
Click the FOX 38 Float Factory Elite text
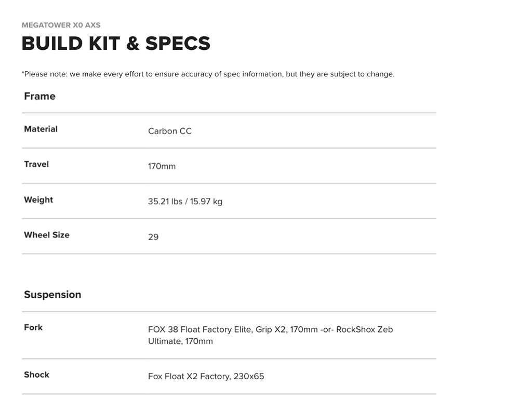(199, 329)
